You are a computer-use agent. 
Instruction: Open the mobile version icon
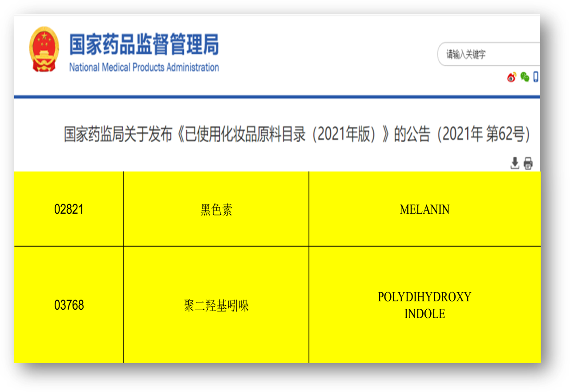[x=536, y=77]
